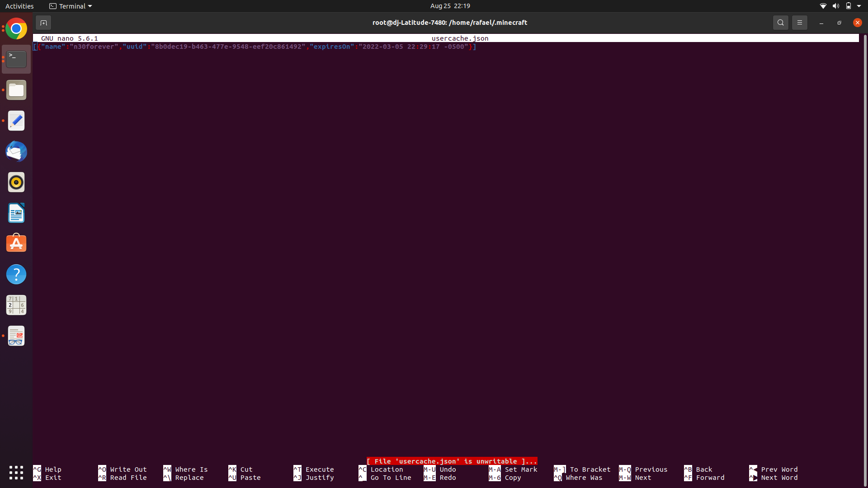Viewport: 868px width, 488px height.
Task: Open the calendar by clicking the clock
Action: point(450,6)
